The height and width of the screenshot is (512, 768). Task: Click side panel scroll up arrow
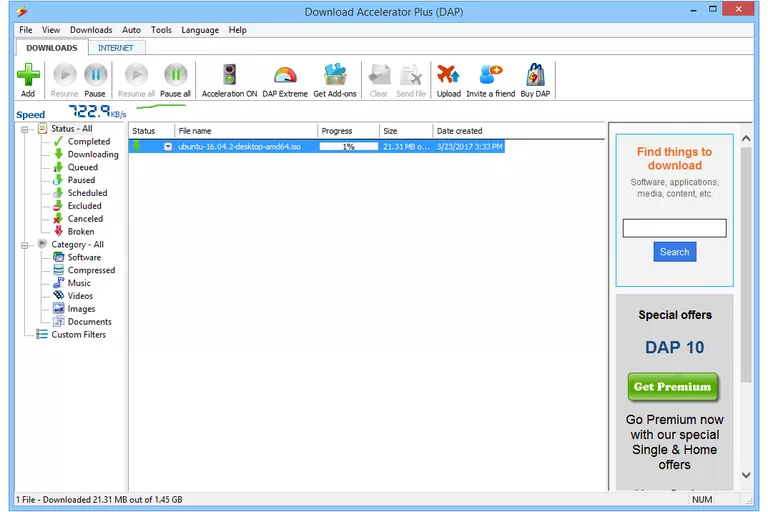pos(746,139)
